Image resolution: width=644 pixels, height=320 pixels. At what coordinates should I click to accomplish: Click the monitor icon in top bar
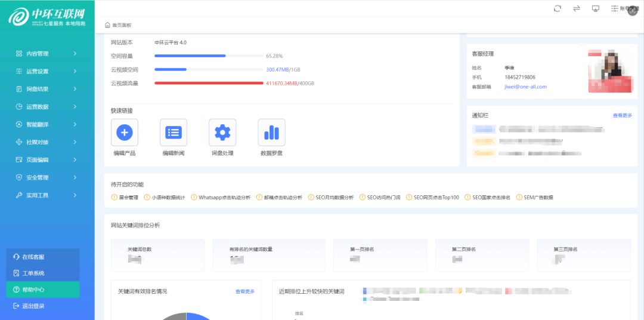pyautogui.click(x=595, y=8)
